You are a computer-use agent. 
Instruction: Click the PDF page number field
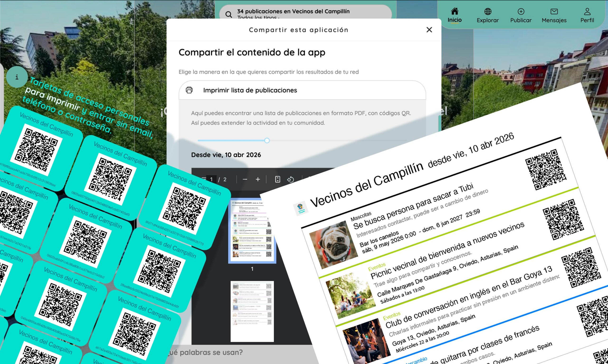(211, 179)
